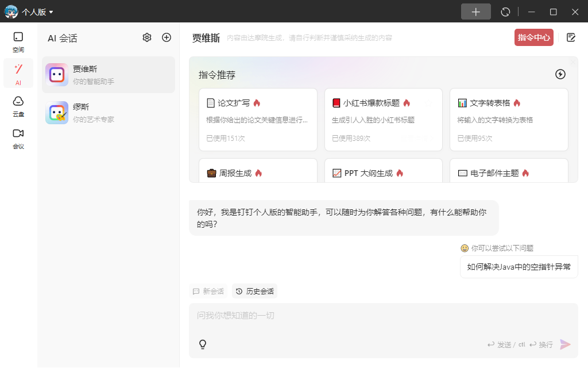Open 历史会话 conversation history

(254, 291)
